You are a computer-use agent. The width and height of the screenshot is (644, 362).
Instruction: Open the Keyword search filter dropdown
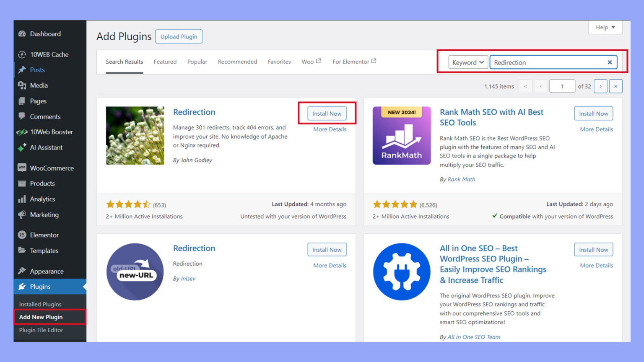(467, 62)
